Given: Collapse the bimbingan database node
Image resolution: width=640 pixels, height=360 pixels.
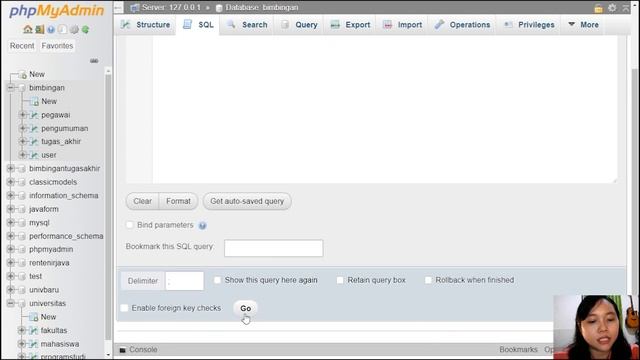Looking at the screenshot, I should [x=11, y=88].
